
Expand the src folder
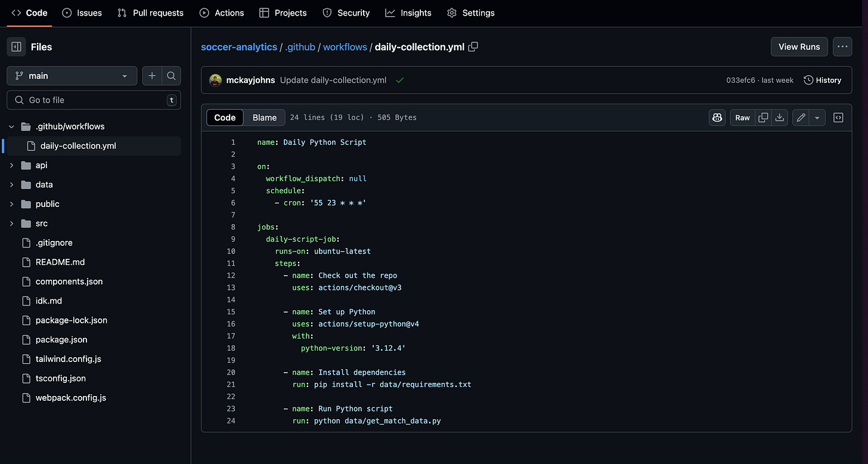coord(11,223)
